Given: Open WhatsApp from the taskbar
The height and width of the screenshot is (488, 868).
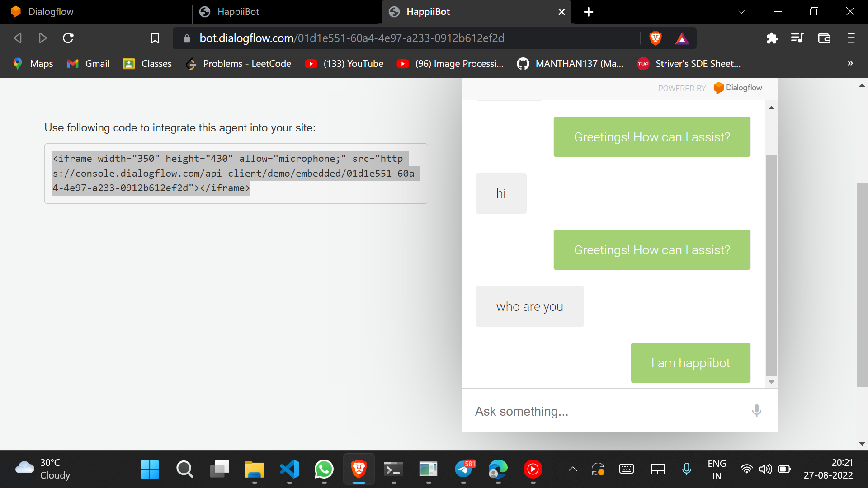Looking at the screenshot, I should (x=324, y=469).
